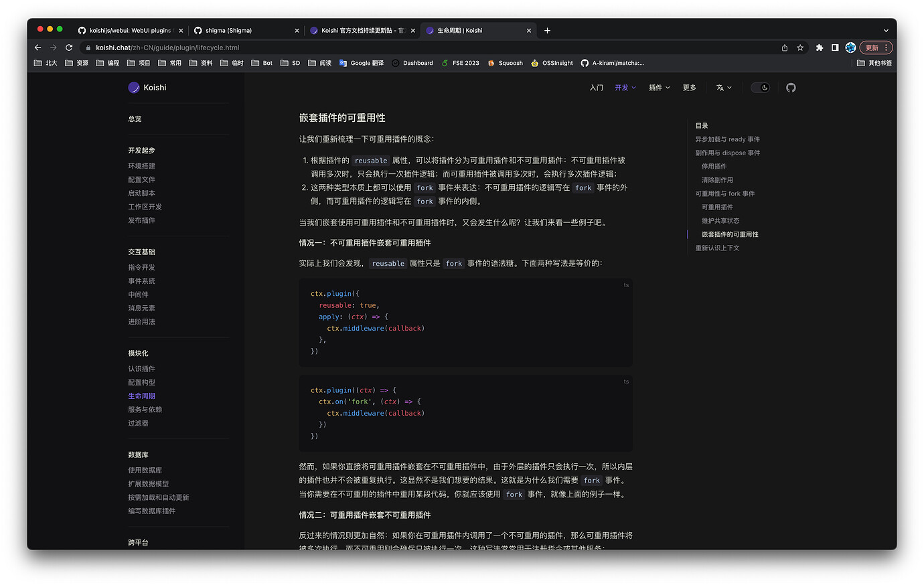This screenshot has width=924, height=585.
Task: Open Koishi's GitHub via the octocat icon
Action: pos(791,87)
